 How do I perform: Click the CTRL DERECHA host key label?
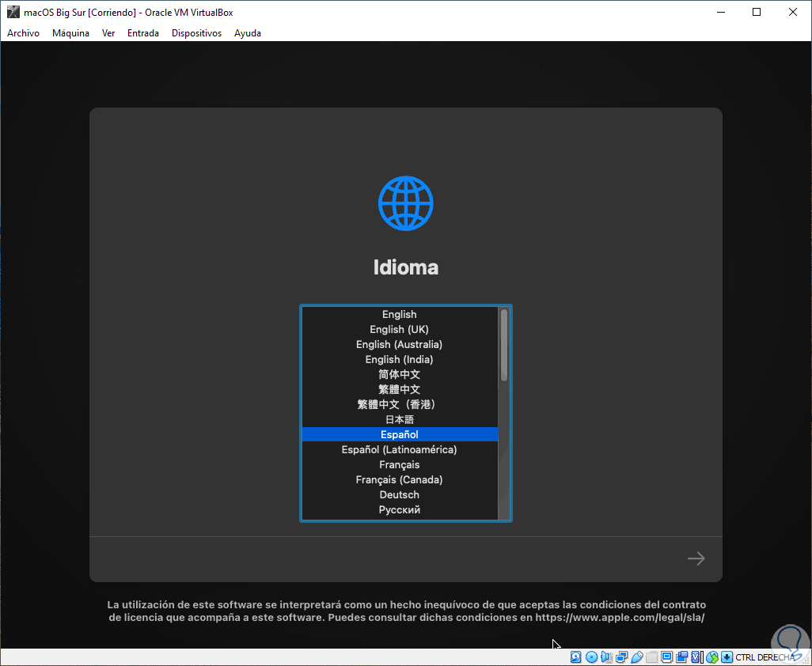click(765, 657)
